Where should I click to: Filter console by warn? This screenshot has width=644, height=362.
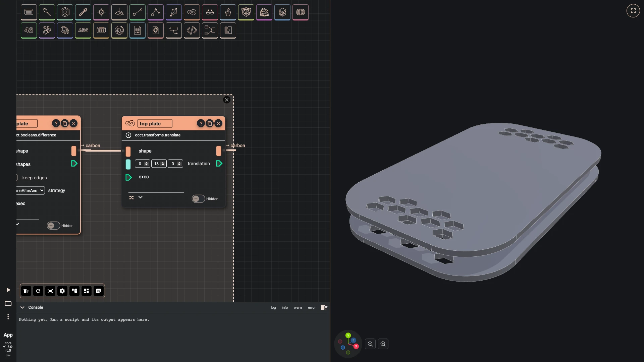[x=298, y=308]
